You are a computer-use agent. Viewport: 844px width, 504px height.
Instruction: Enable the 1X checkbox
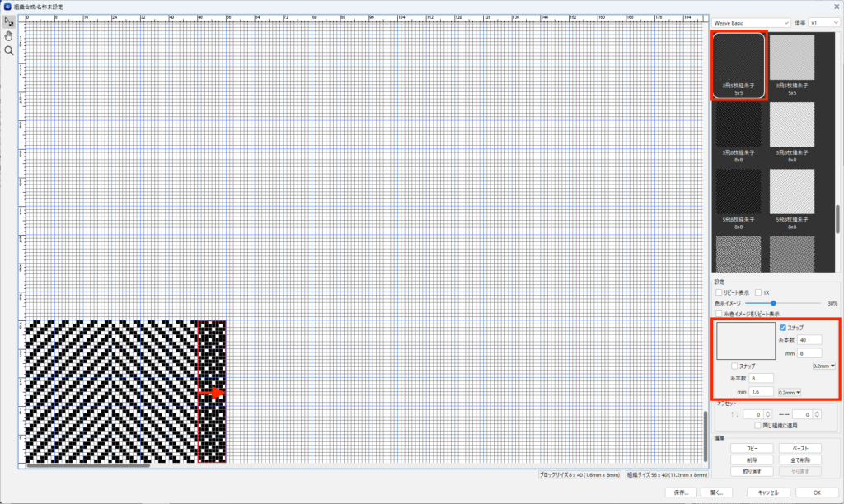(758, 292)
